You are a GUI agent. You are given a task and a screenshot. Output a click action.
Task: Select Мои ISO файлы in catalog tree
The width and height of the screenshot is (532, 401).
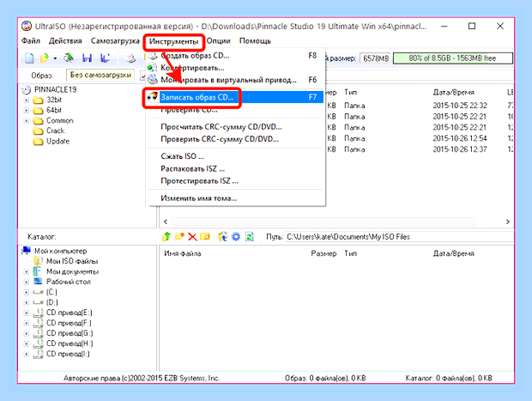click(72, 261)
